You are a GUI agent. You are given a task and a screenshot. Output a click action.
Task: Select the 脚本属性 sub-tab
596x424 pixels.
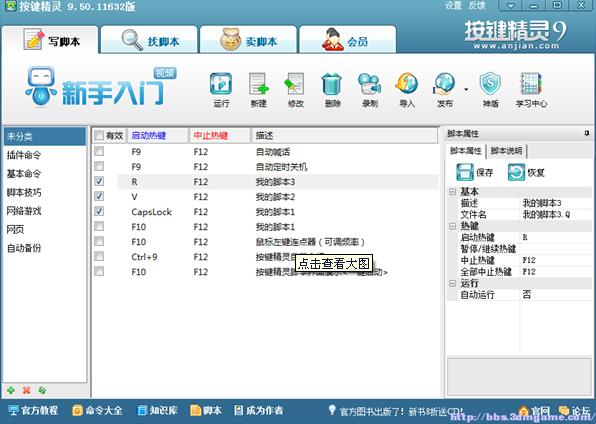pos(466,151)
